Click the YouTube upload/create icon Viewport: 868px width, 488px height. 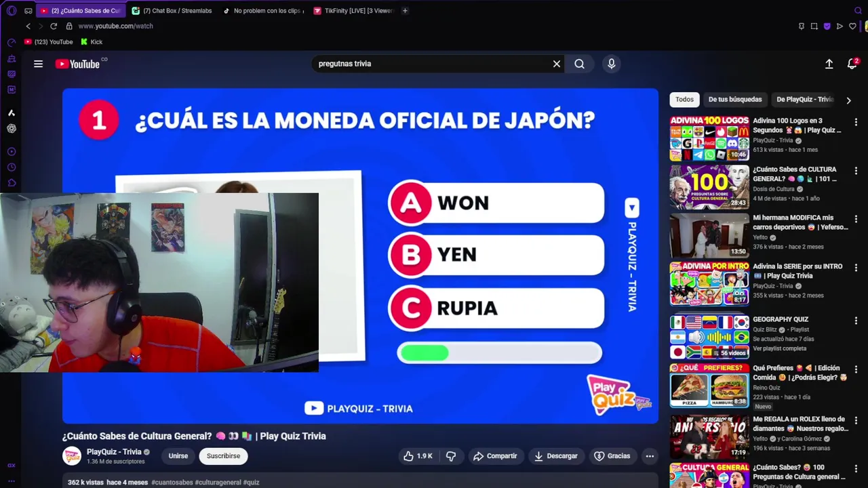pos(829,64)
